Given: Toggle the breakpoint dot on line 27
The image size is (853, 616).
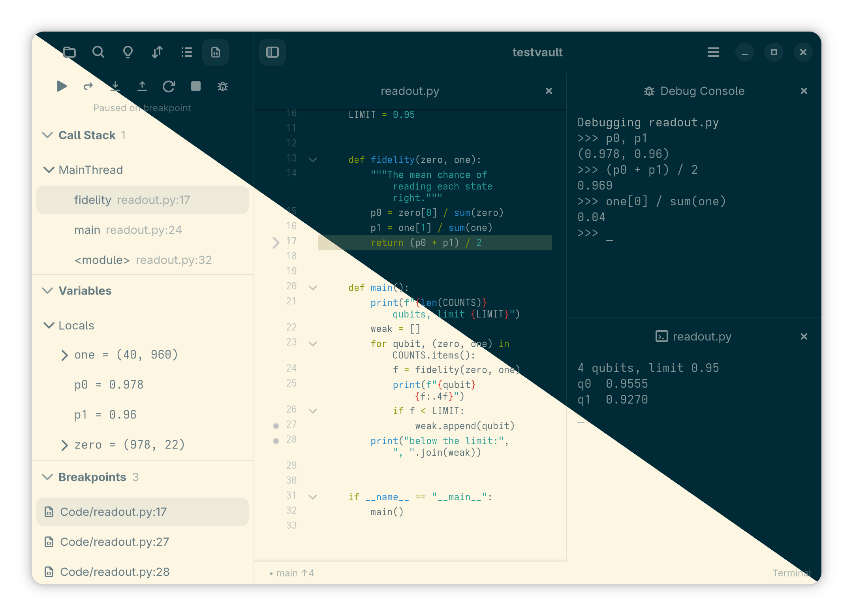Looking at the screenshot, I should (x=276, y=426).
